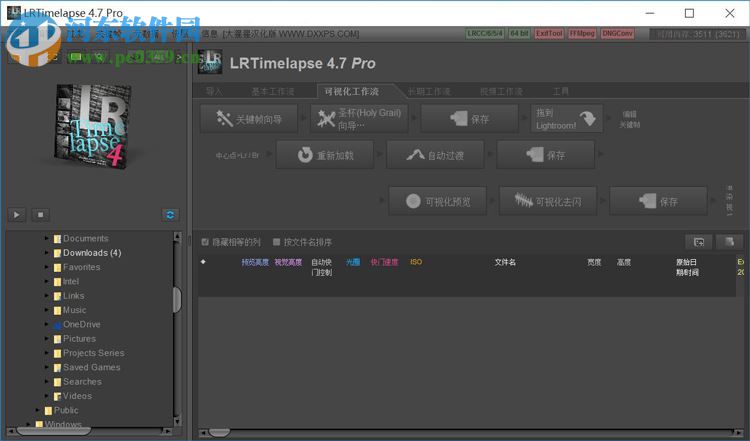The image size is (750, 441).
Task: Click the 预览亮度 column header
Action: coord(255,262)
